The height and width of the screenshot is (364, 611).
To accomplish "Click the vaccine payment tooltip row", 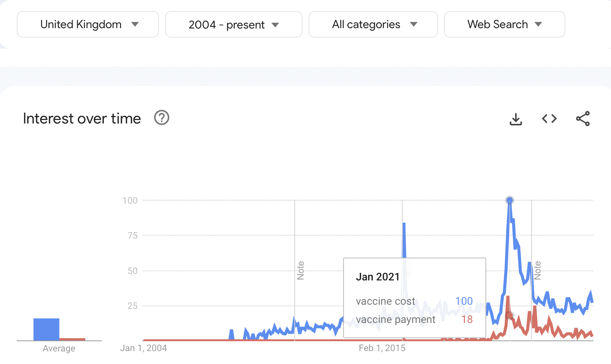I will coord(414,320).
